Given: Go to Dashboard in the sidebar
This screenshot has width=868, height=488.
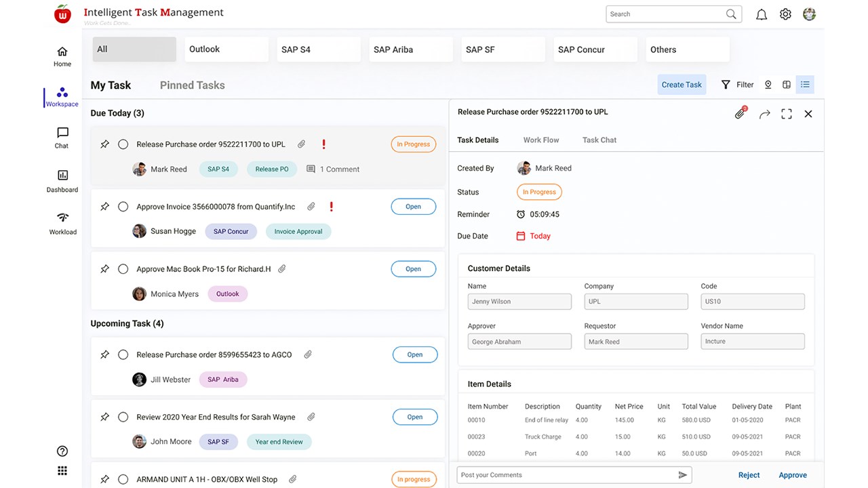Looking at the screenshot, I should coord(62,181).
